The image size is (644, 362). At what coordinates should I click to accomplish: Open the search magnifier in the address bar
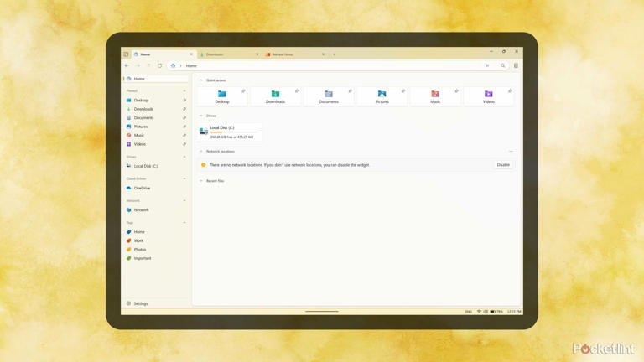tap(503, 65)
